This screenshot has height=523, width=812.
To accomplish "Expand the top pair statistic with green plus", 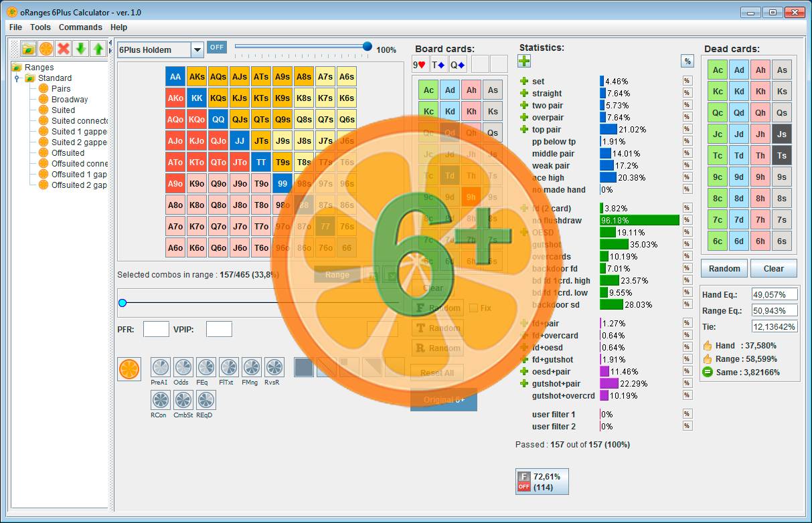I will [524, 130].
